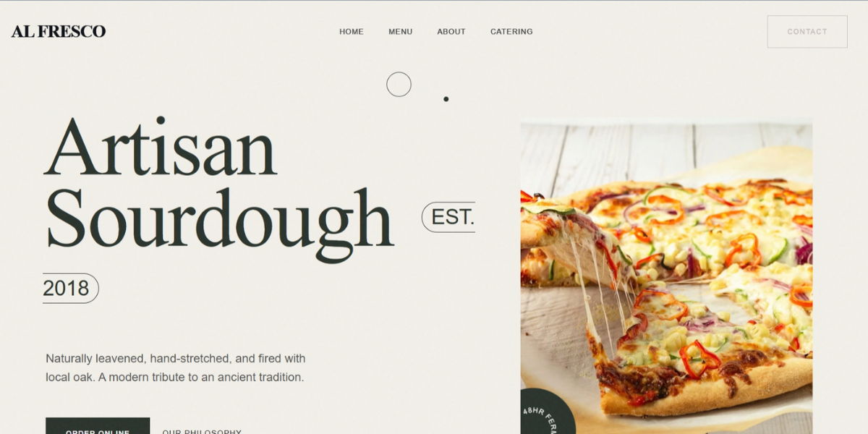Open the ABOUT nav link
Image resolution: width=868 pixels, height=434 pixels.
point(451,32)
